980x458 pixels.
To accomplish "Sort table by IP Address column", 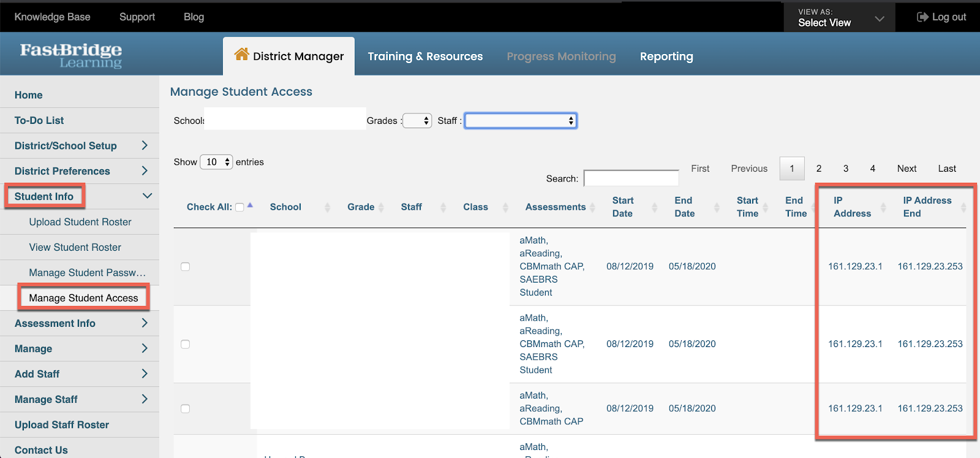I will point(852,207).
